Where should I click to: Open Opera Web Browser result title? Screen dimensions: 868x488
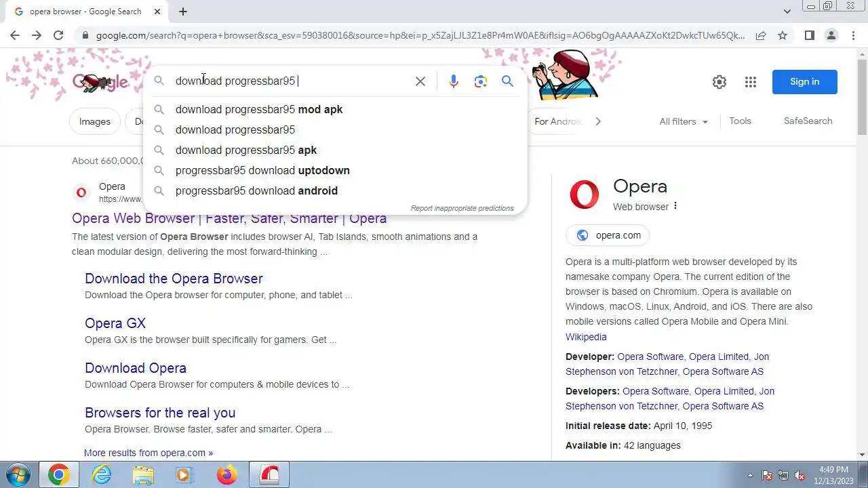[x=229, y=218]
